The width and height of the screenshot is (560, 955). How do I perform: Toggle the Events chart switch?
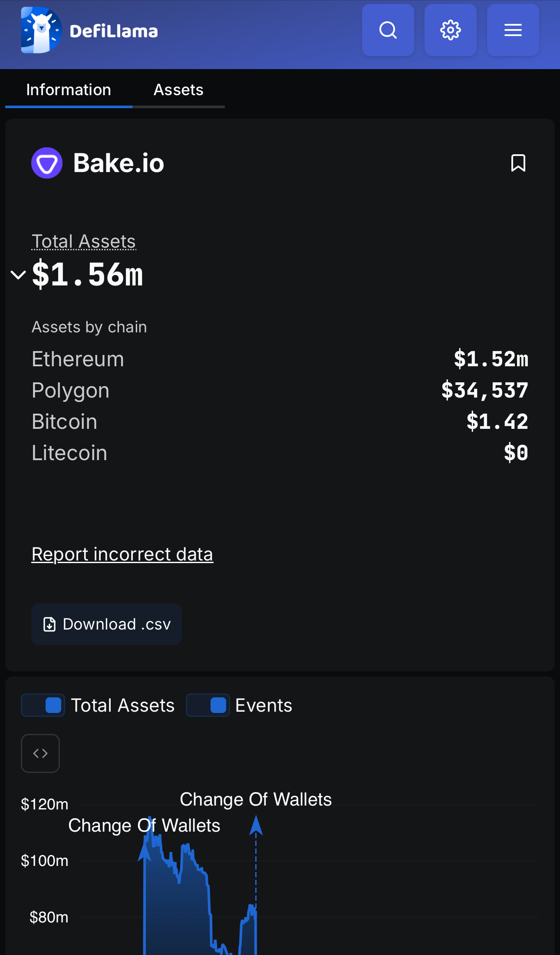[208, 705]
